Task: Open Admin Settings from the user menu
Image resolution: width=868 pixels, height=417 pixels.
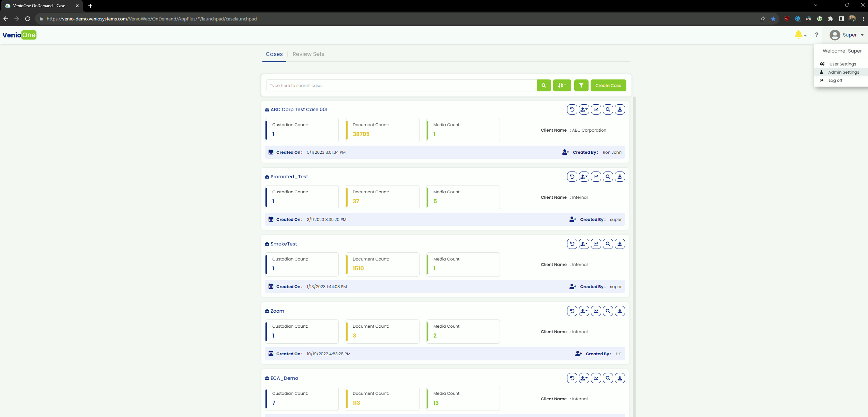Action: coord(840,72)
